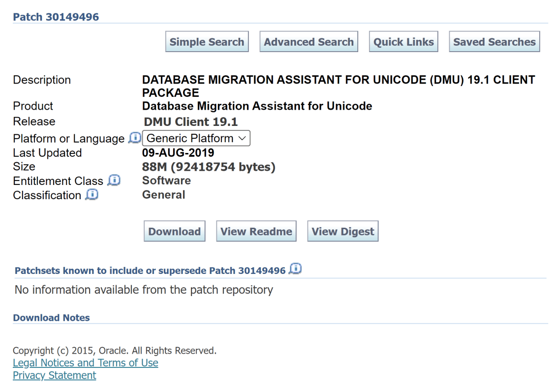Click info icon beside Platform or Language
This screenshot has height=392, width=557.
(134, 138)
